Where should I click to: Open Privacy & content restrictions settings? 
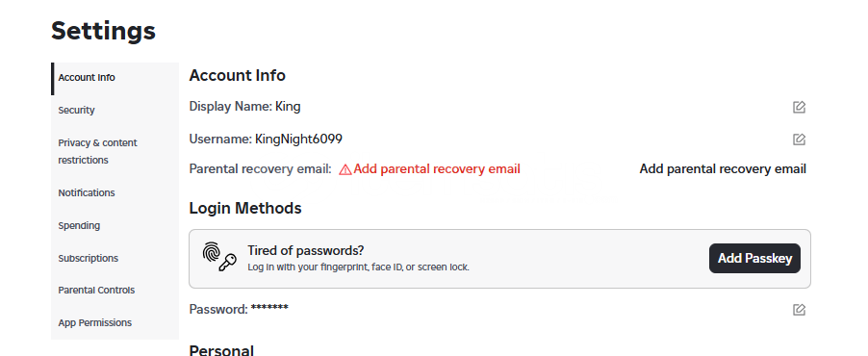point(115,151)
